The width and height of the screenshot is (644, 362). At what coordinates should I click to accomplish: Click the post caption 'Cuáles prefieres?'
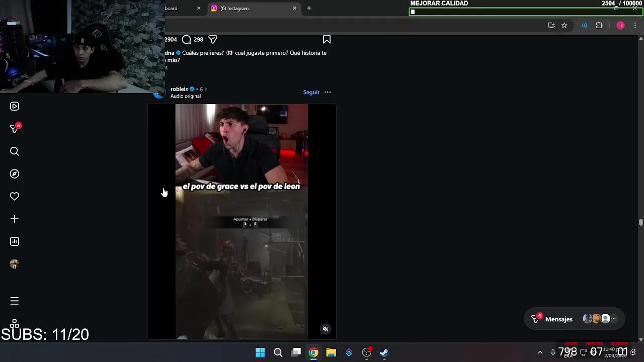click(203, 53)
